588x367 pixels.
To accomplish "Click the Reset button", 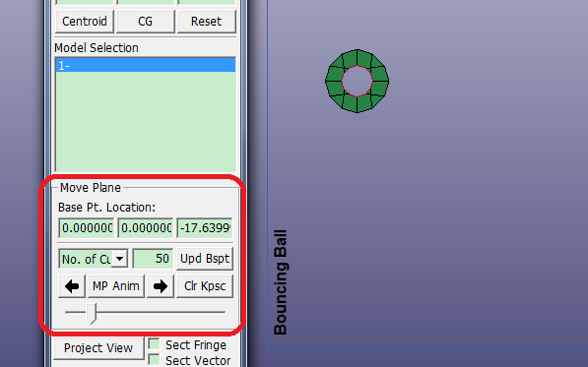I will coord(206,22).
